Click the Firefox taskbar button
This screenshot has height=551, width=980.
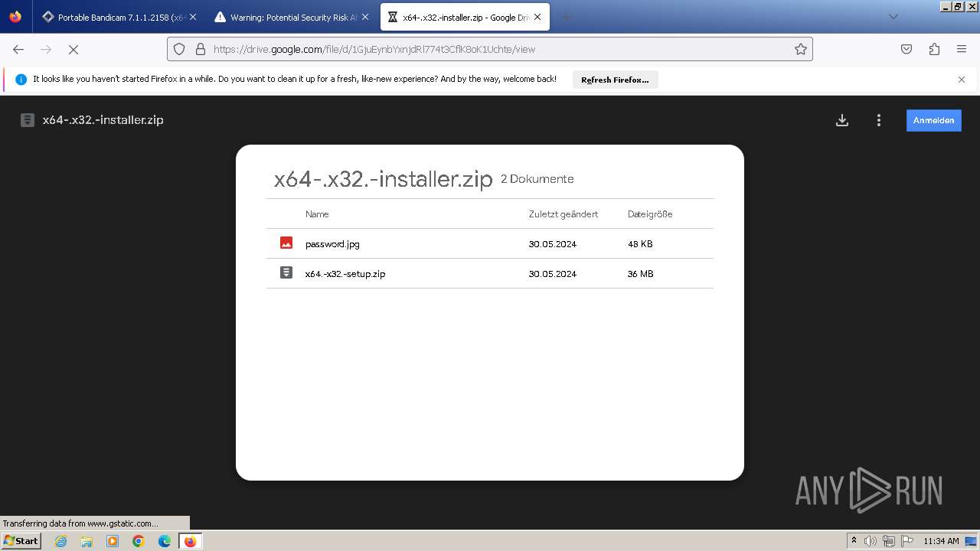(x=190, y=541)
